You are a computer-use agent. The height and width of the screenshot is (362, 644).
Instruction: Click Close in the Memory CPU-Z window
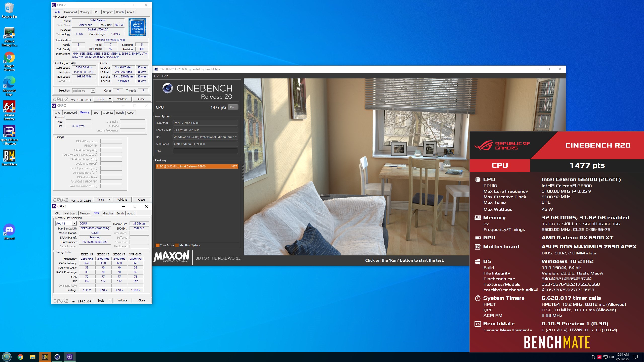141,200
